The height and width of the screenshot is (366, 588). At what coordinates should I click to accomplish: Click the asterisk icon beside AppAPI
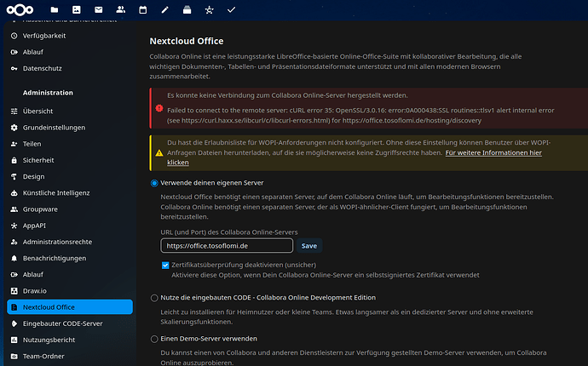coord(14,226)
